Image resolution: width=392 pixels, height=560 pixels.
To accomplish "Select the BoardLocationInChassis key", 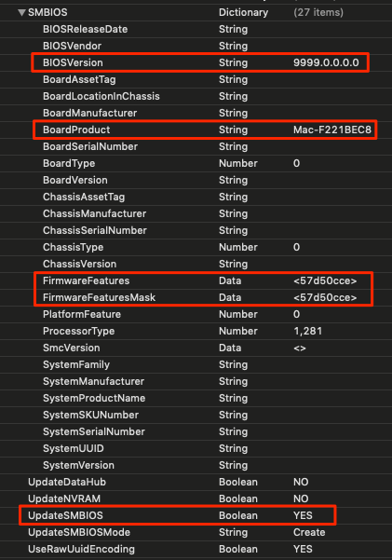I will pos(101,96).
